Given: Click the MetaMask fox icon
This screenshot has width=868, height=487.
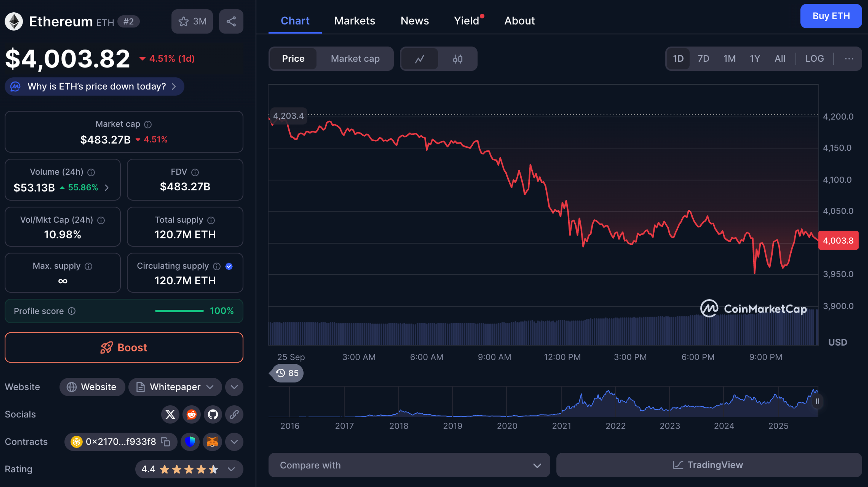Looking at the screenshot, I should click(212, 442).
